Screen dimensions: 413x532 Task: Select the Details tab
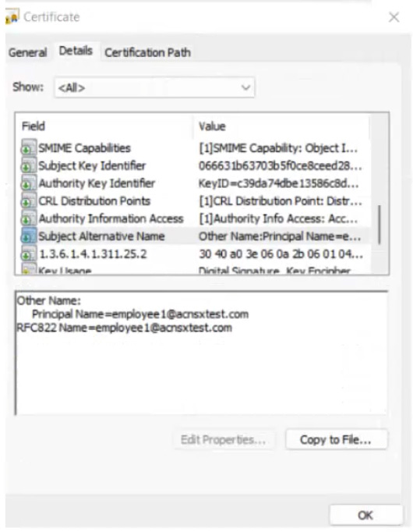pos(76,51)
